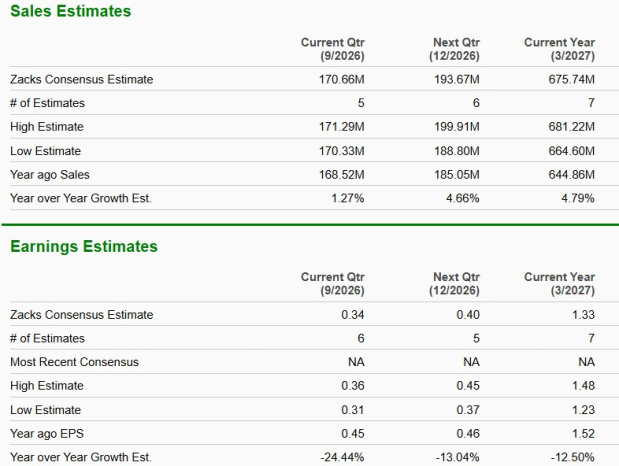Select sales consensus value 193.67M
This screenshot has width=619, height=466.
click(x=457, y=79)
